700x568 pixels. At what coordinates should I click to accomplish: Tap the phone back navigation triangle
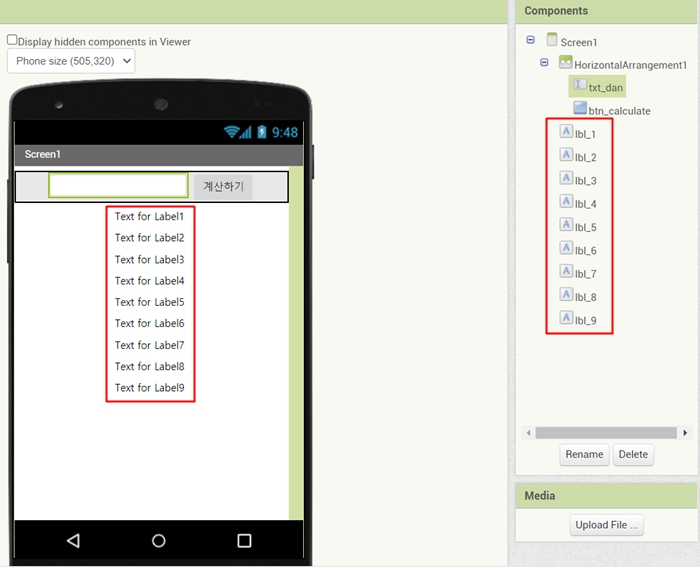(73, 541)
